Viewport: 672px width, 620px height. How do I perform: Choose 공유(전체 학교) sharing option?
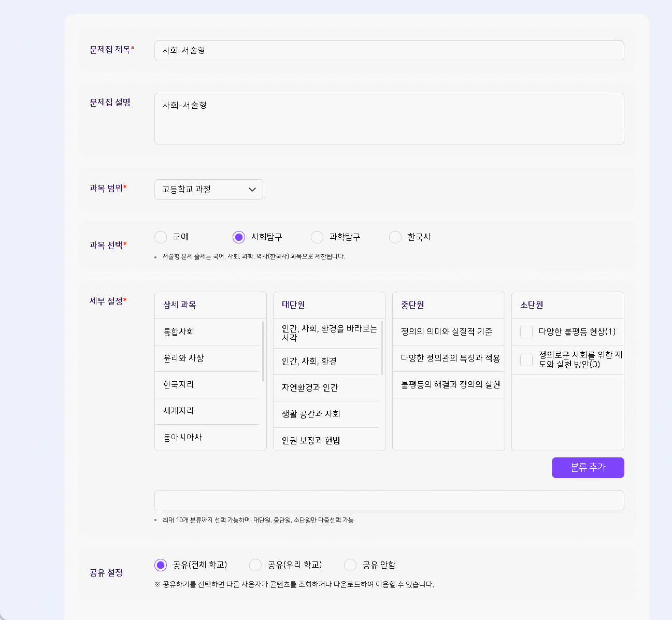coord(161,565)
